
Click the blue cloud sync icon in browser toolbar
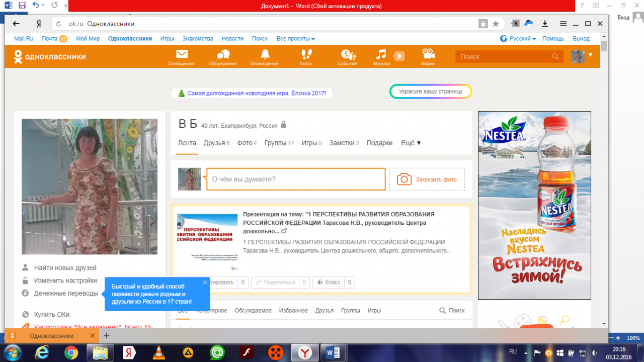pyautogui.click(x=529, y=23)
